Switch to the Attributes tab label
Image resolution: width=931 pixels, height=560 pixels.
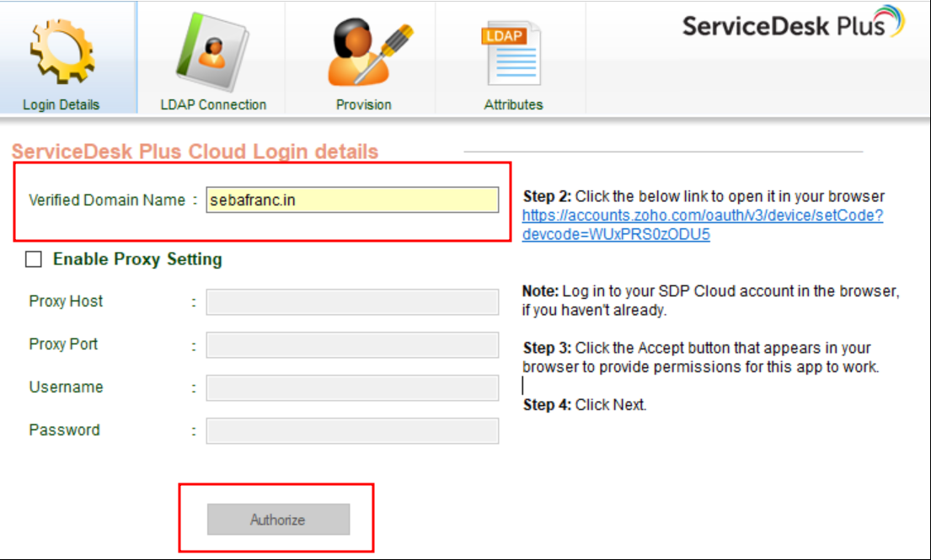tap(513, 104)
